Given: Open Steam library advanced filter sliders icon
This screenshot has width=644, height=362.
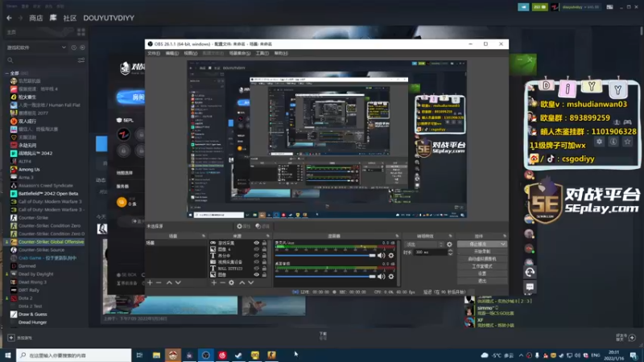Looking at the screenshot, I should (81, 60).
